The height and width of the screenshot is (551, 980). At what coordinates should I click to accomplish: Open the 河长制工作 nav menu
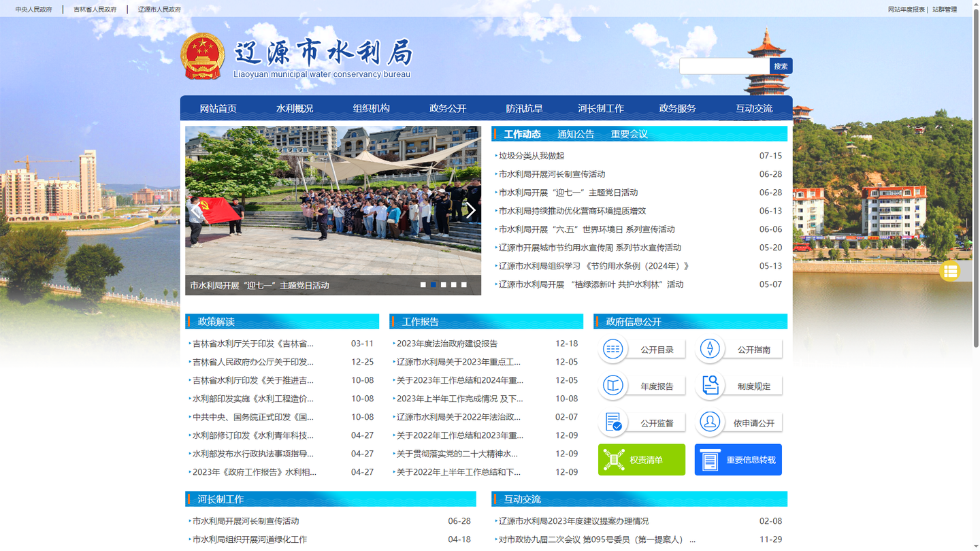pyautogui.click(x=601, y=108)
